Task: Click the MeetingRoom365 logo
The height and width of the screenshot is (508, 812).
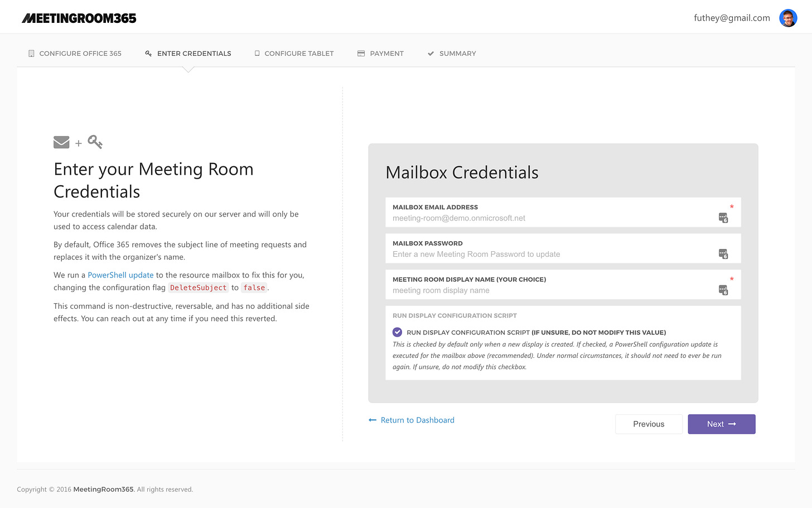Action: click(x=79, y=18)
